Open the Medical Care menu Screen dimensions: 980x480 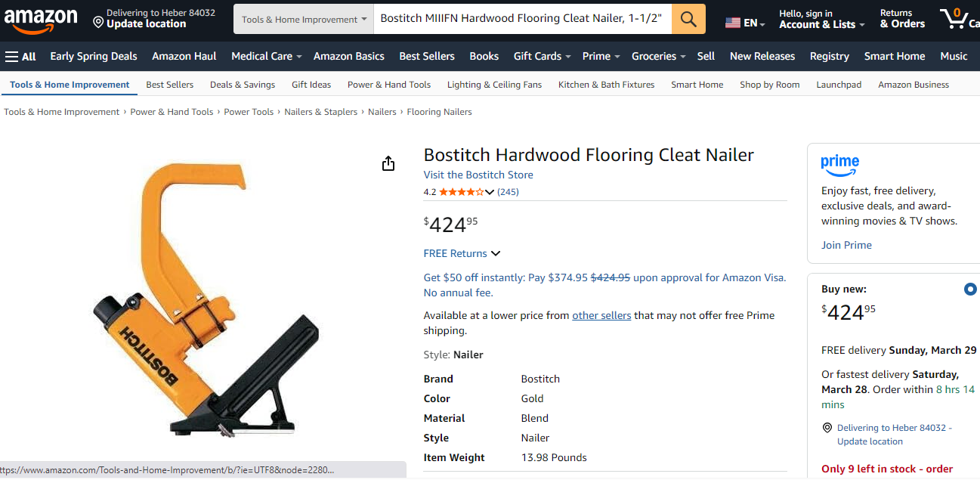266,57
